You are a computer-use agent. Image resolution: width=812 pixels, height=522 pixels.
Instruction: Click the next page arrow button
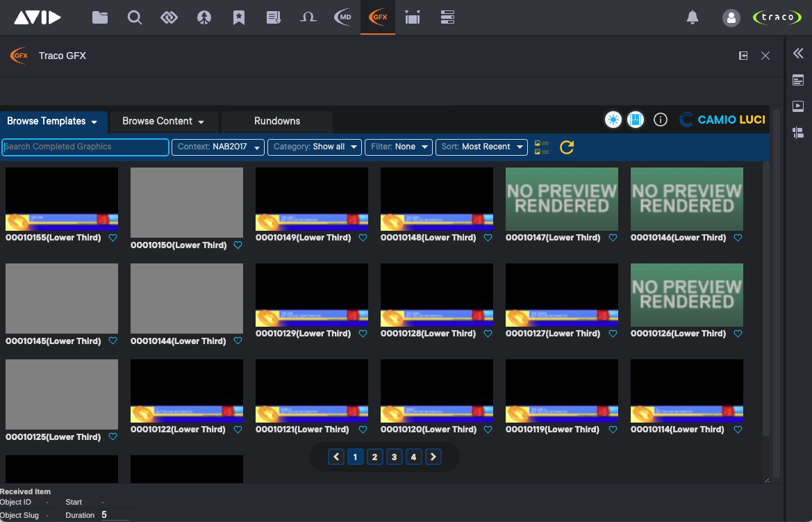click(433, 457)
